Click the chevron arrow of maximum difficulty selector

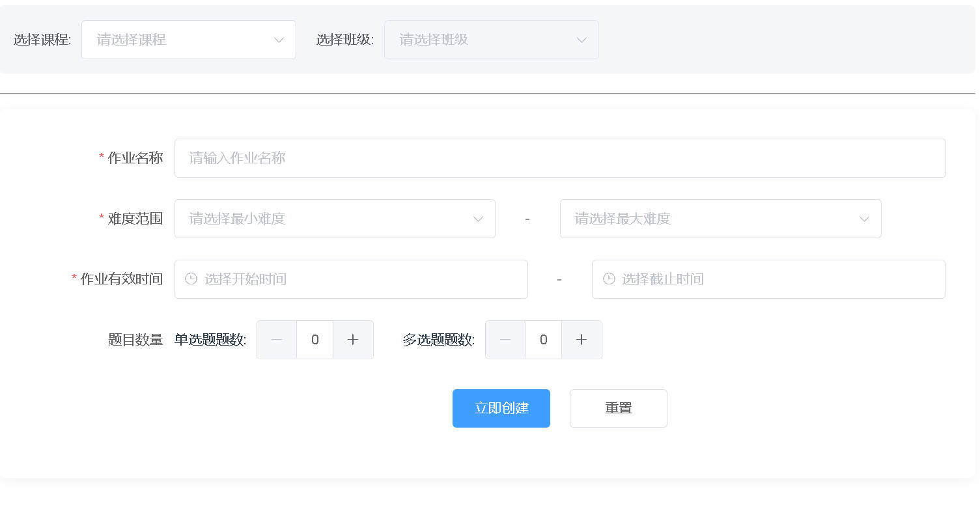tap(864, 219)
